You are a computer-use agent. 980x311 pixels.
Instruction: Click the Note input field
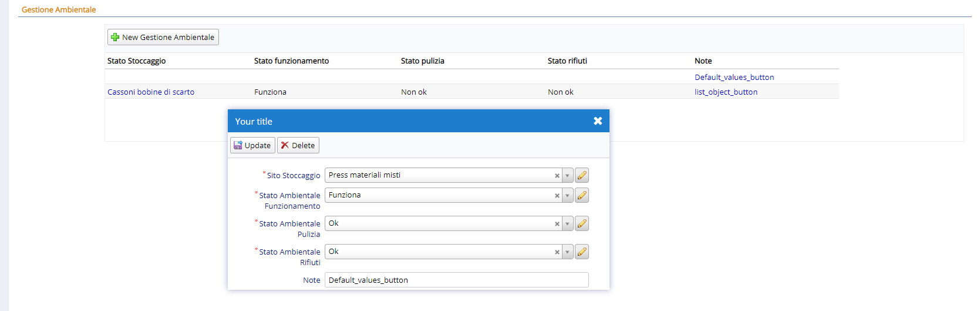pyautogui.click(x=457, y=280)
